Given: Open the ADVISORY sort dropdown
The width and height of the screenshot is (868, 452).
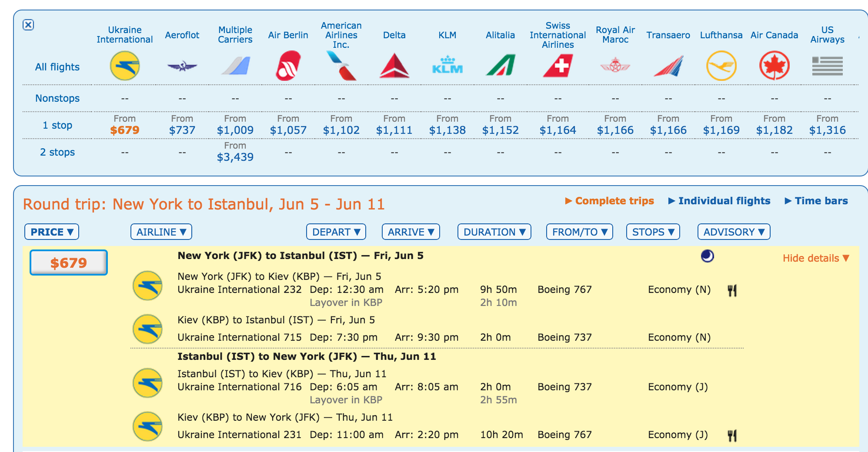Looking at the screenshot, I should tap(734, 232).
